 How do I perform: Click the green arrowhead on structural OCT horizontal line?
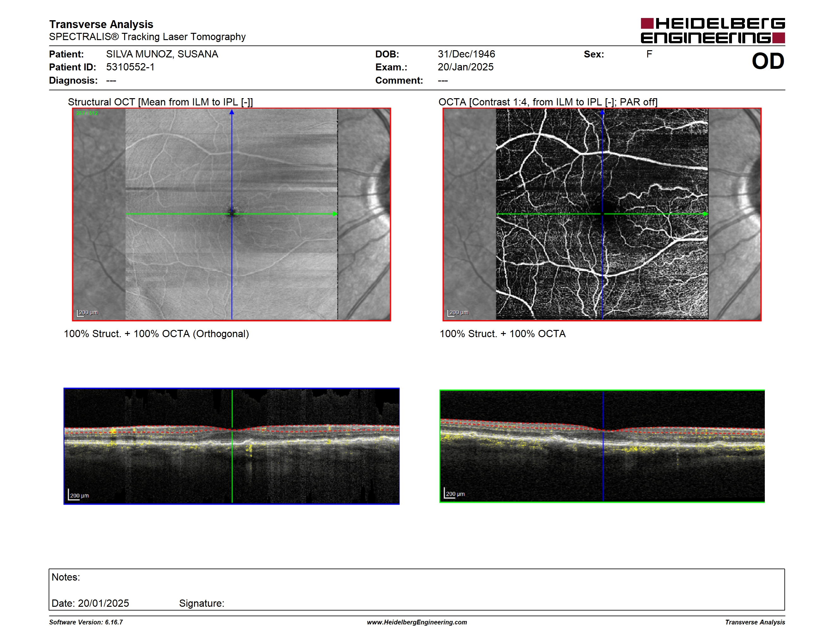click(335, 214)
